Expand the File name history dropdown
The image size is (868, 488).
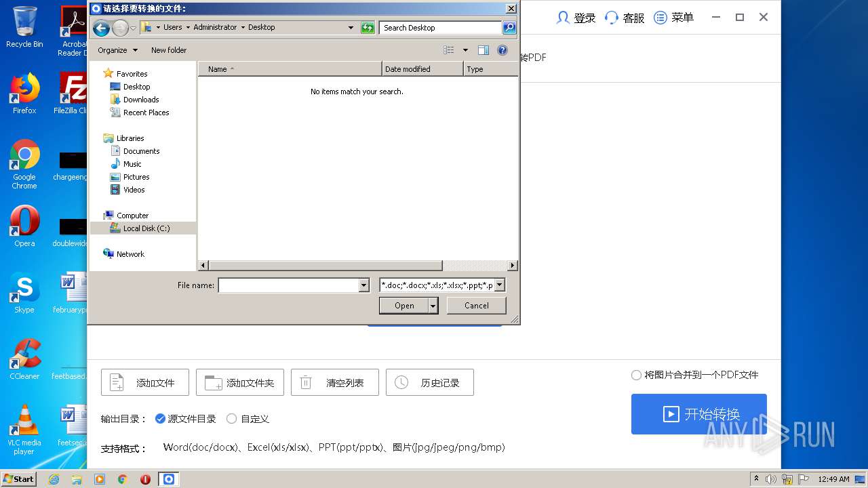[x=364, y=285]
